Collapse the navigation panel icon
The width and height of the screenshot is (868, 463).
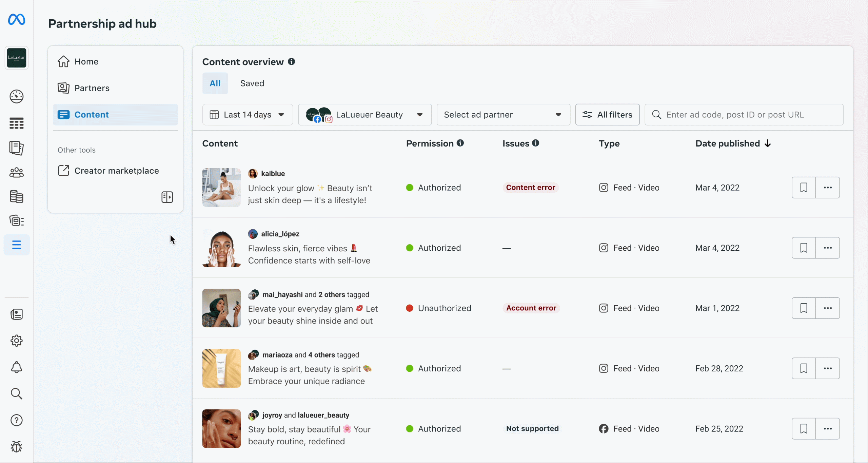[x=167, y=197]
